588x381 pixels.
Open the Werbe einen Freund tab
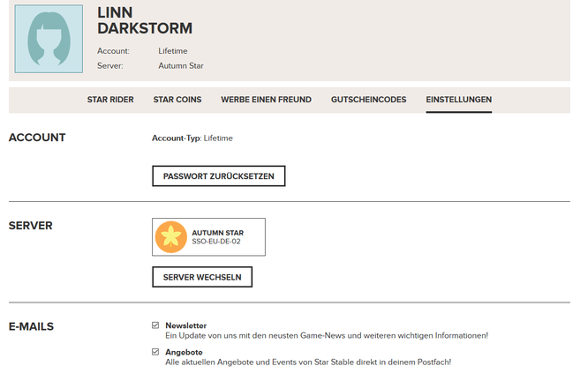267,100
